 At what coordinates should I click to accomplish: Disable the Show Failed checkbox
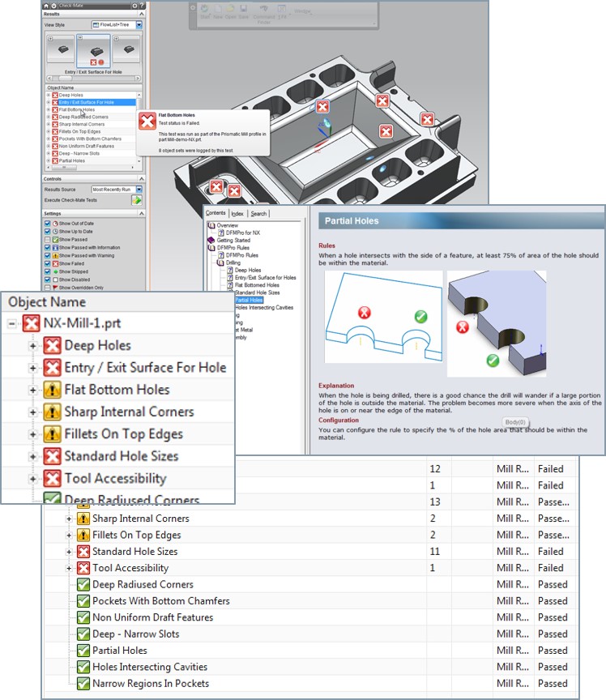pyautogui.click(x=47, y=263)
